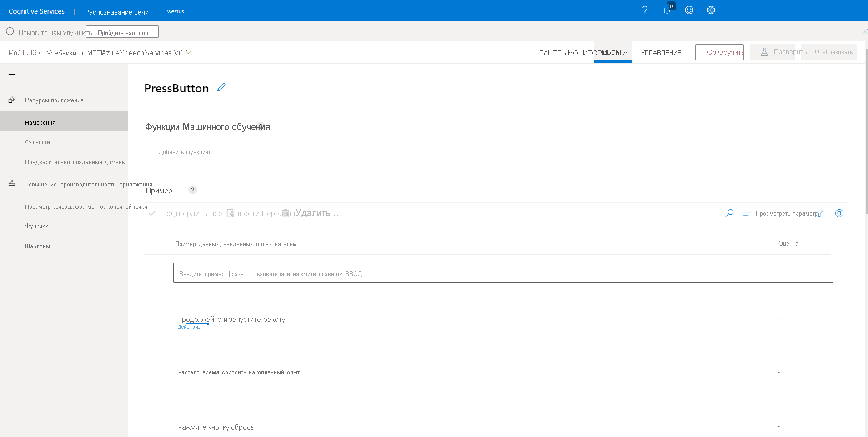Click the @ entity icon
The width and height of the screenshot is (868, 437).
839,213
